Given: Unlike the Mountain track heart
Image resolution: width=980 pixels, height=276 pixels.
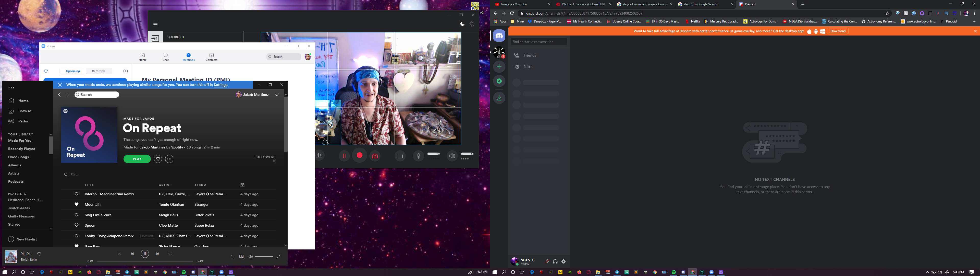Looking at the screenshot, I should click(77, 204).
